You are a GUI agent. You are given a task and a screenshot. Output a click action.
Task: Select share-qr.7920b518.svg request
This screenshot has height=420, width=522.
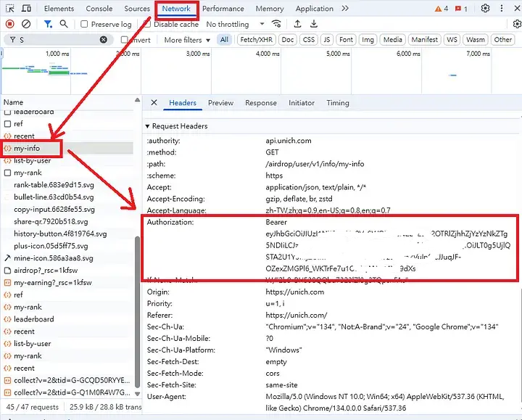68,221
